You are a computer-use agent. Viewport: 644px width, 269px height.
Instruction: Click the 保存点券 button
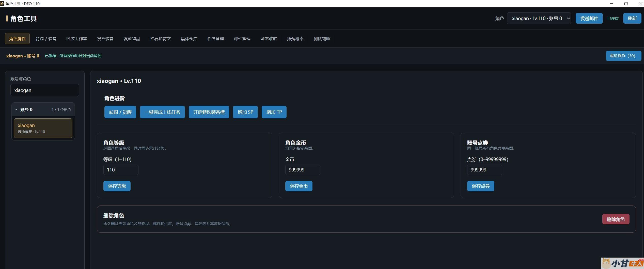pyautogui.click(x=481, y=186)
